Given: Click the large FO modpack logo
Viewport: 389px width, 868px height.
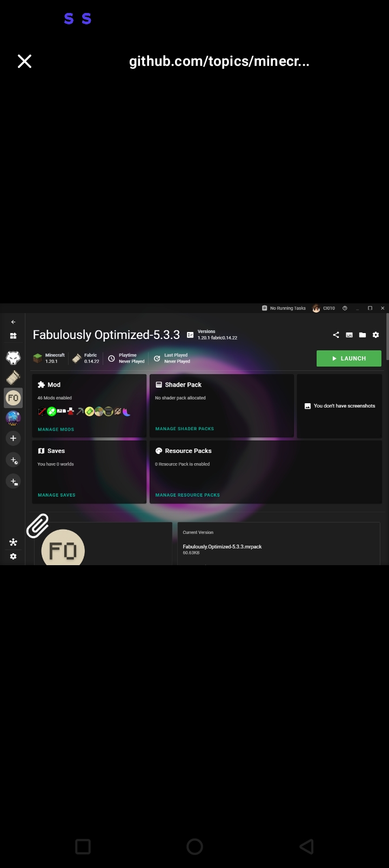Looking at the screenshot, I should pos(63,548).
